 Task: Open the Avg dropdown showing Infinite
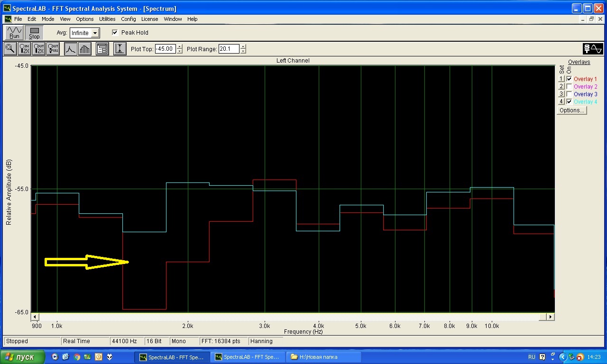point(95,33)
